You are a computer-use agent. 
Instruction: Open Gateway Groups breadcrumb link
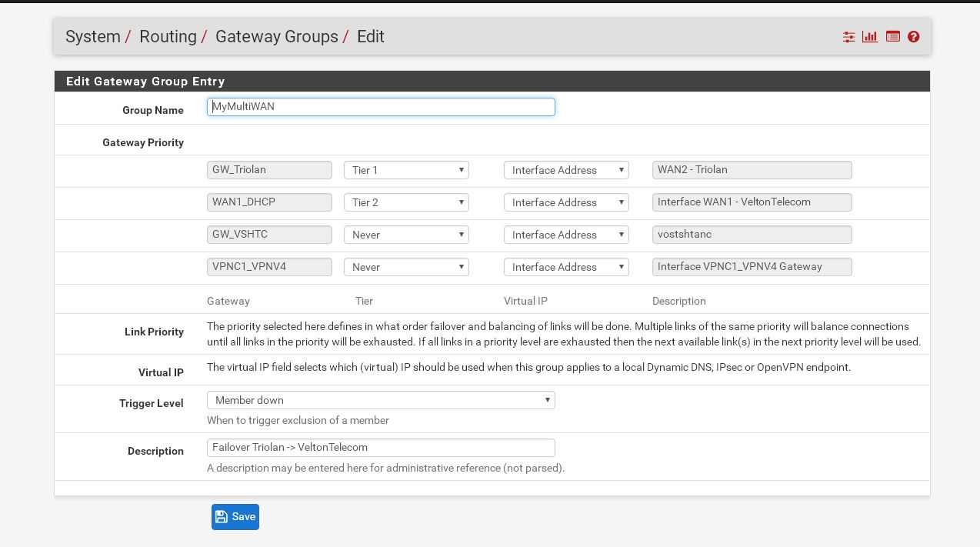click(x=276, y=37)
